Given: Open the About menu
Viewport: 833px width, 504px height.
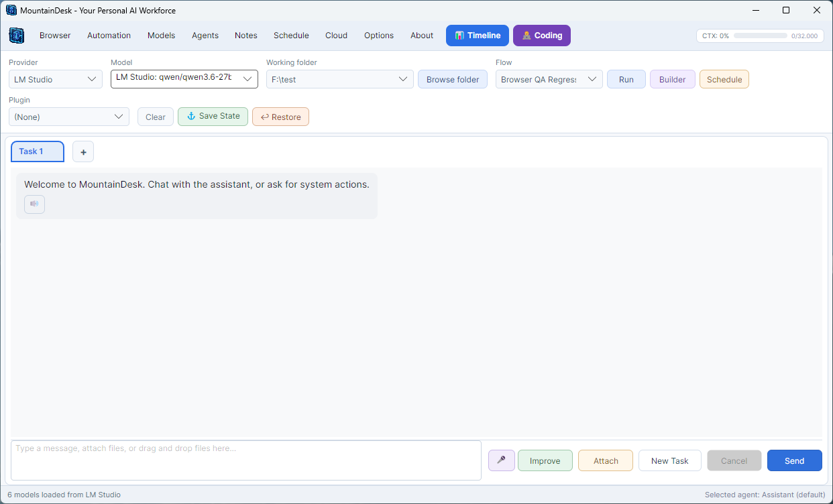Looking at the screenshot, I should pos(422,36).
